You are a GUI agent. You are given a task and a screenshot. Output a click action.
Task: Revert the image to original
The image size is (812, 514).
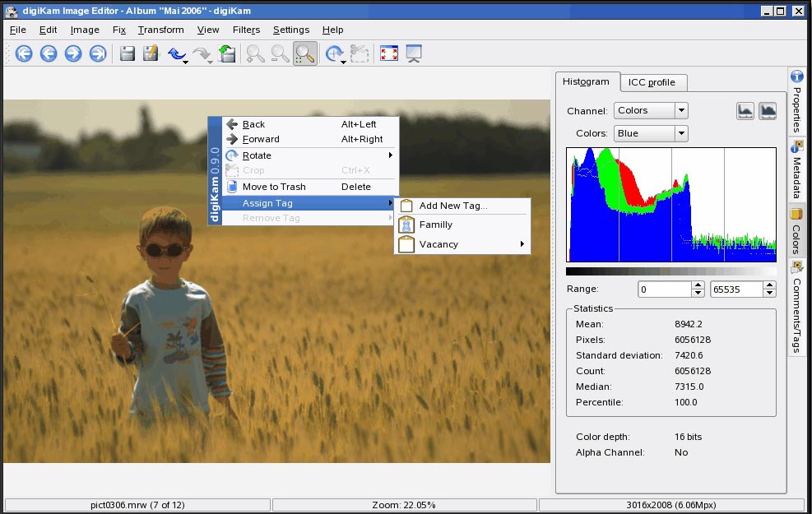point(228,53)
